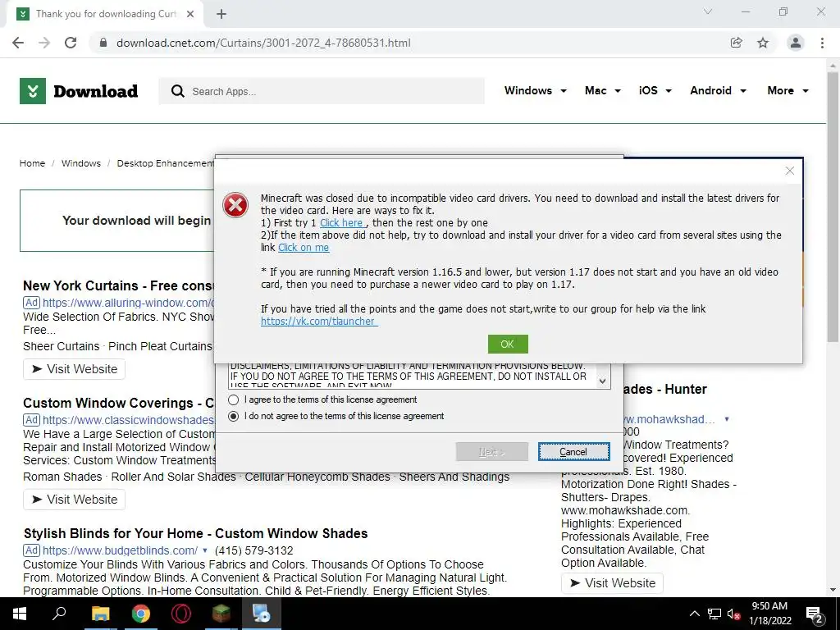
Task: Open Chrome three-dot menu
Action: [x=822, y=43]
